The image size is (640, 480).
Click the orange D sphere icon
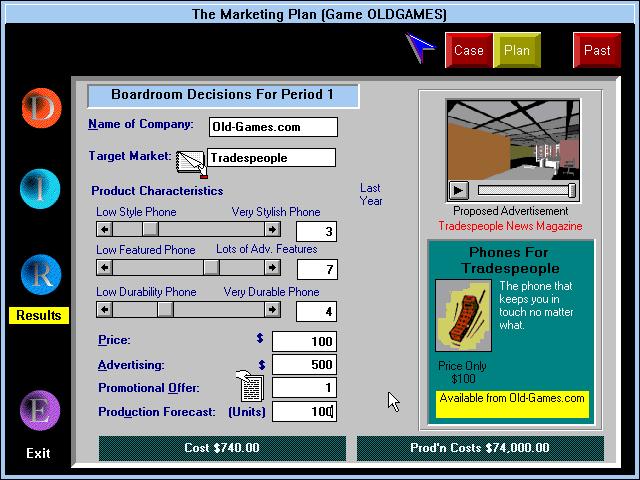coord(42,108)
